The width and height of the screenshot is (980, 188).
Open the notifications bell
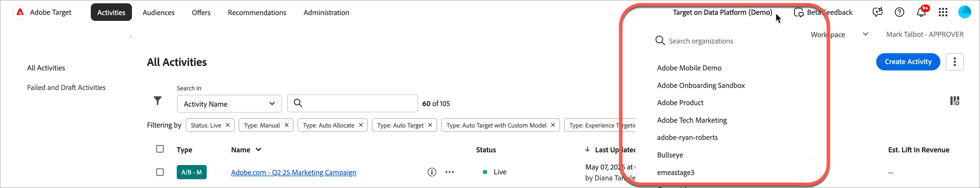tap(921, 12)
